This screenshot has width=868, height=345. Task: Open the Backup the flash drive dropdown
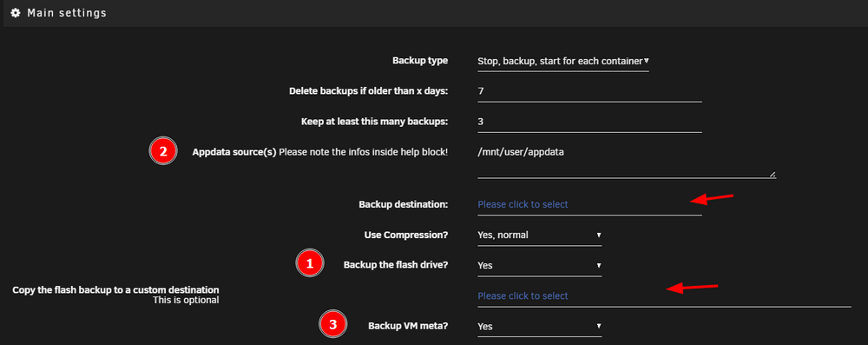point(539,266)
